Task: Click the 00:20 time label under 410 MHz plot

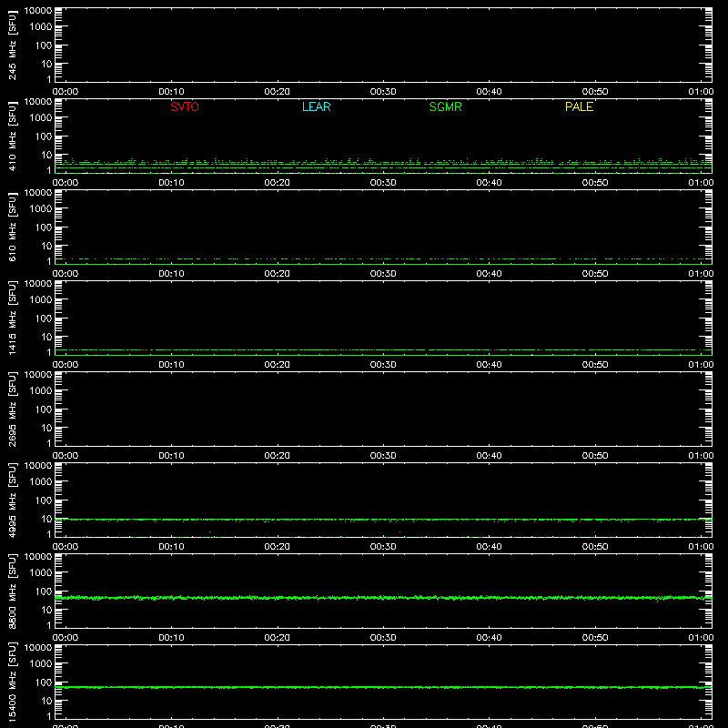Action: pos(278,183)
